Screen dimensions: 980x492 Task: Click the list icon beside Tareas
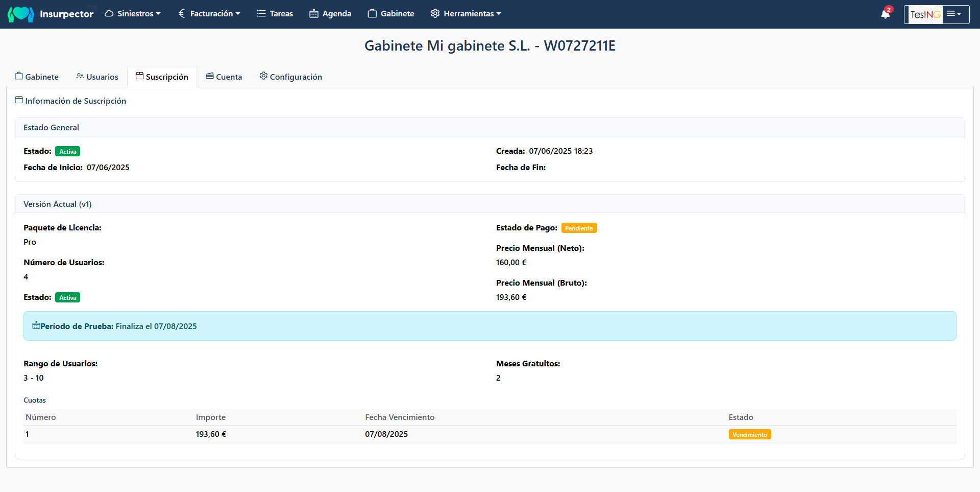(261, 14)
